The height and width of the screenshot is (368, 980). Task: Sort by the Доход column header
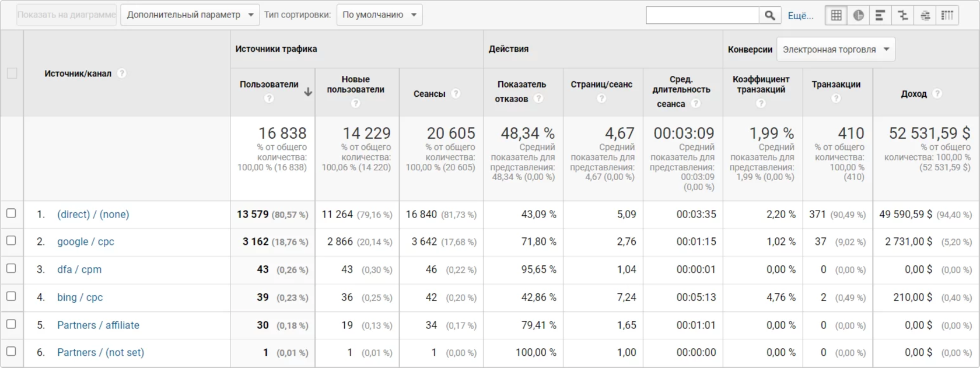tap(914, 94)
